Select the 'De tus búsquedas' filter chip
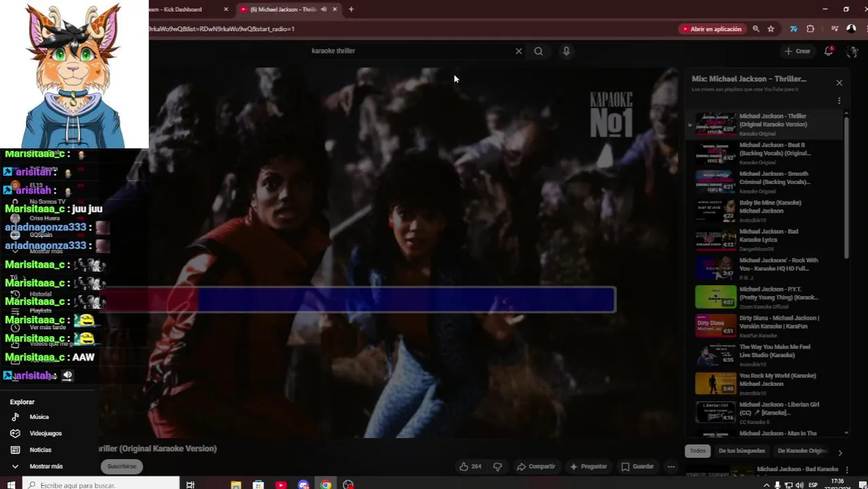The width and height of the screenshot is (868, 489). pyautogui.click(x=742, y=451)
